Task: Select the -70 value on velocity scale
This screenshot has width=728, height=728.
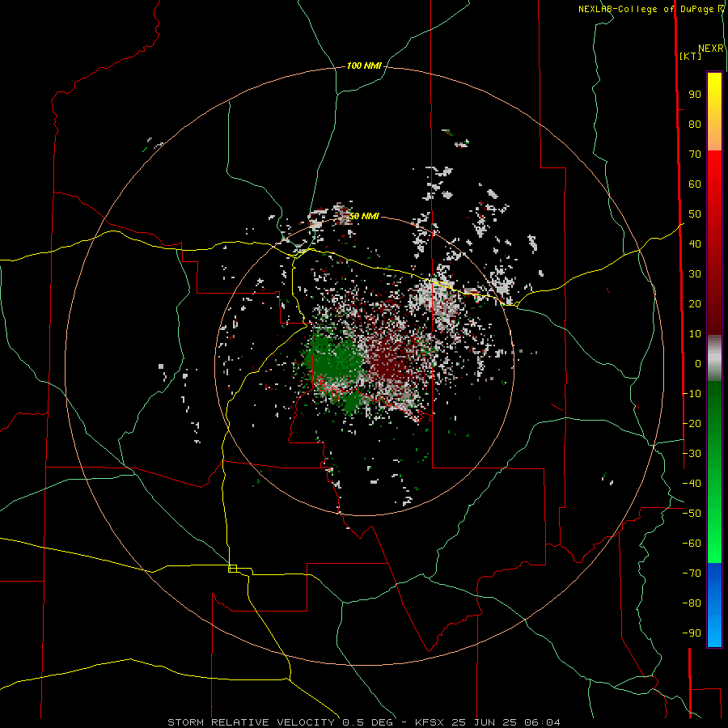Action: 692,574
